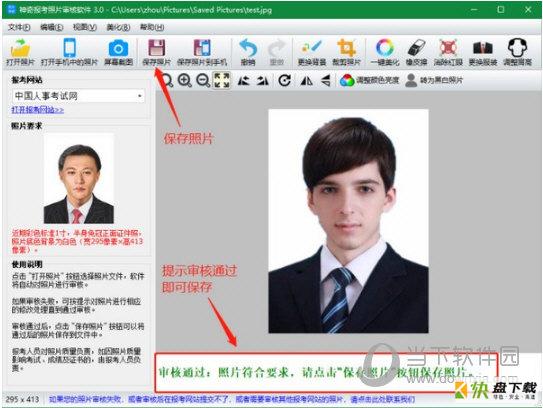The image size is (543, 408).
Task: Click the blue contact-us status bar link
Action: [x=232, y=399]
